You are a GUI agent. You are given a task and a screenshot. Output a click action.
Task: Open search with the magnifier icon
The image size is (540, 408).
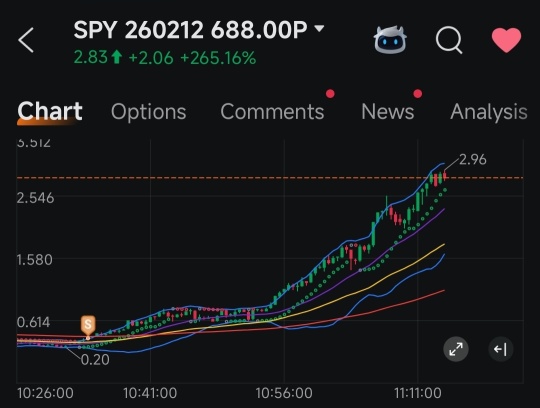(x=449, y=40)
